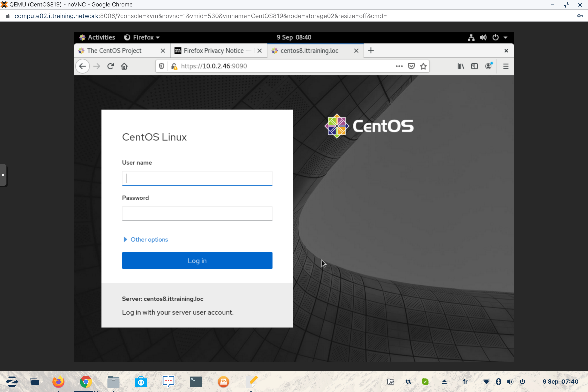
Task: Click GNOME power icon in top bar
Action: [495, 37]
